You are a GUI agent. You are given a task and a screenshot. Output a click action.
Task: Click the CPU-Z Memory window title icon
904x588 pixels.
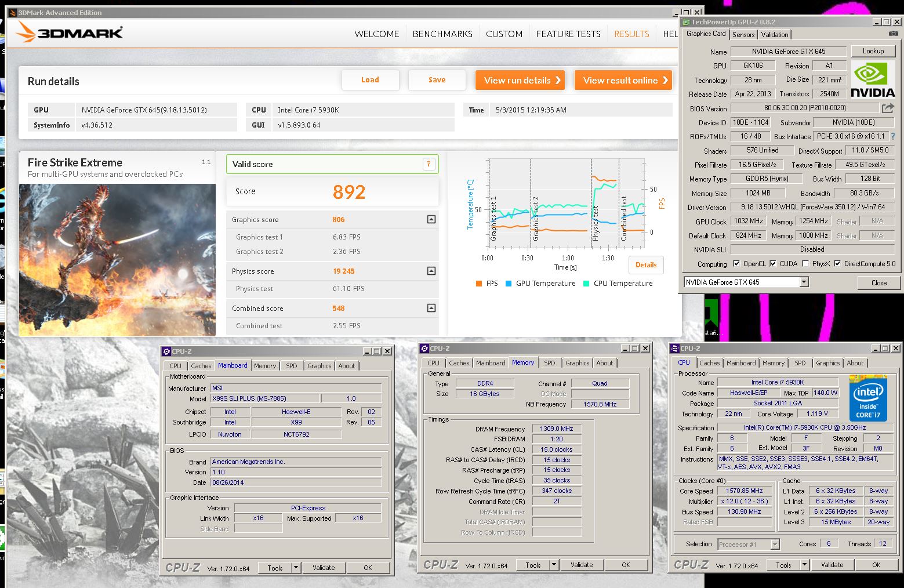424,349
